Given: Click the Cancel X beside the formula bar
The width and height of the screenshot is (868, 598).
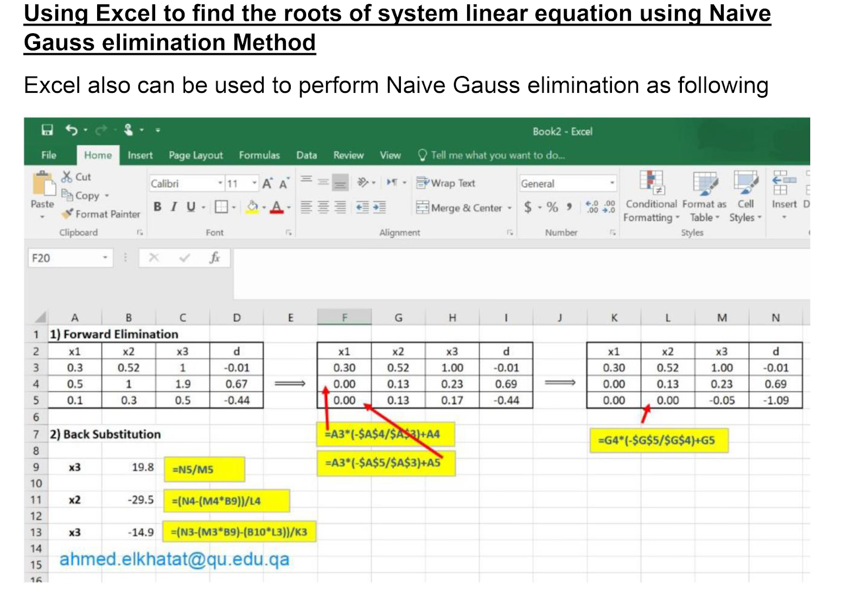Looking at the screenshot, I should (x=154, y=258).
